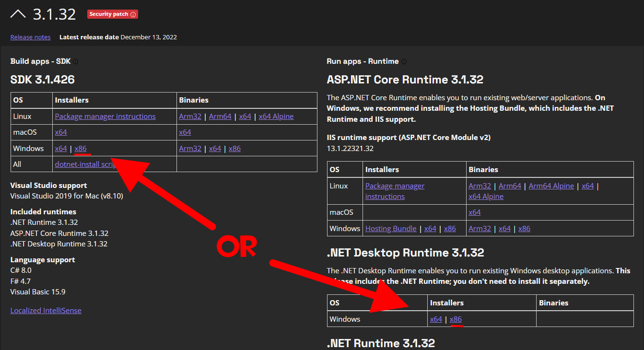The height and width of the screenshot is (350, 644).
Task: Download SDK Windows x86 installer
Action: point(81,148)
